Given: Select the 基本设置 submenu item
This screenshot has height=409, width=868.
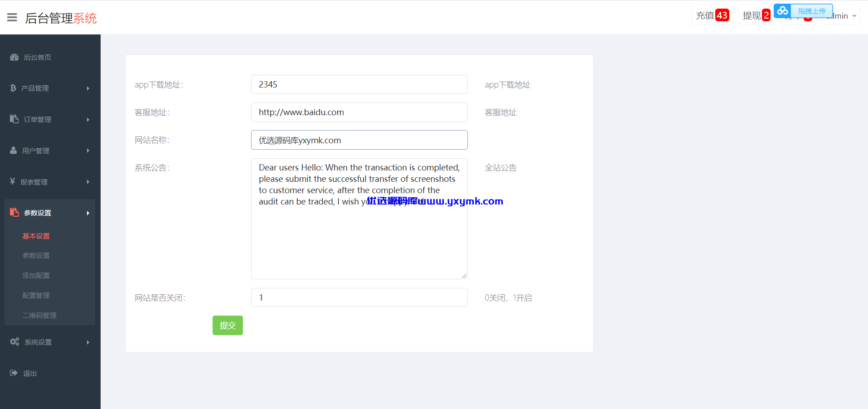Looking at the screenshot, I should pyautogui.click(x=36, y=236).
